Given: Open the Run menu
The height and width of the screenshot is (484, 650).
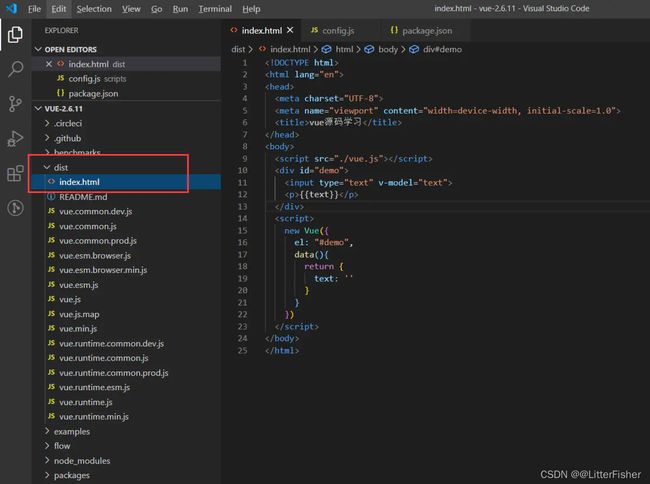Looking at the screenshot, I should (180, 9).
